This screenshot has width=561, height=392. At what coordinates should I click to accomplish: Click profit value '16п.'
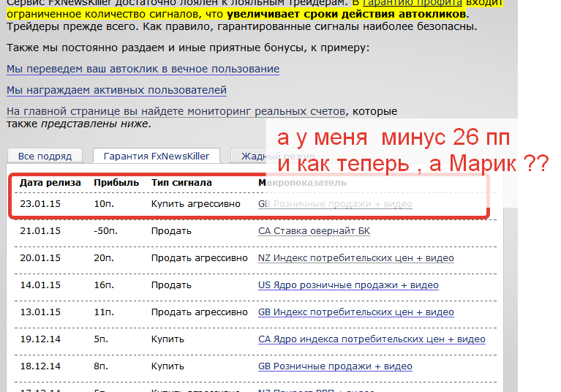pyautogui.click(x=104, y=285)
